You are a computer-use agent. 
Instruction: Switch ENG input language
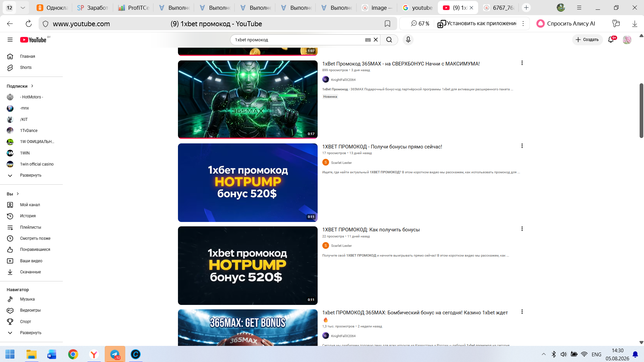596,354
